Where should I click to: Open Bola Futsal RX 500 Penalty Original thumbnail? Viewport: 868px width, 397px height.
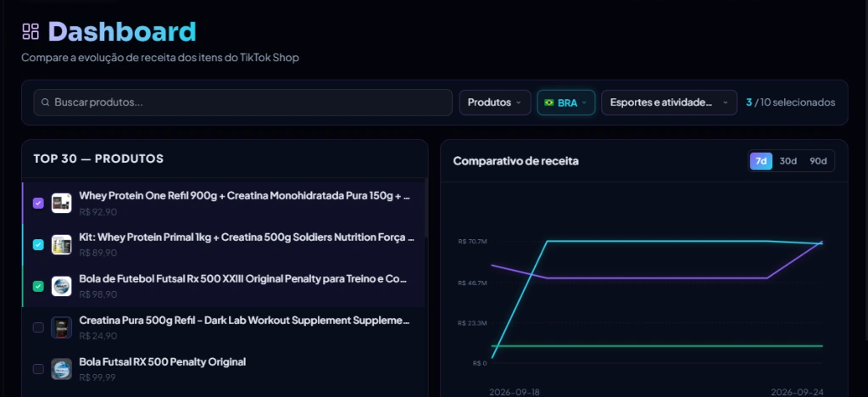tap(61, 369)
